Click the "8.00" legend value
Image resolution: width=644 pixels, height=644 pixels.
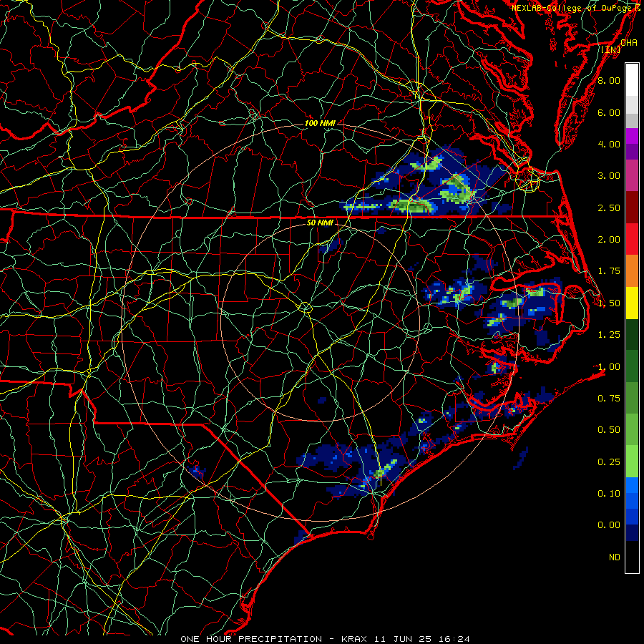pyautogui.click(x=609, y=80)
